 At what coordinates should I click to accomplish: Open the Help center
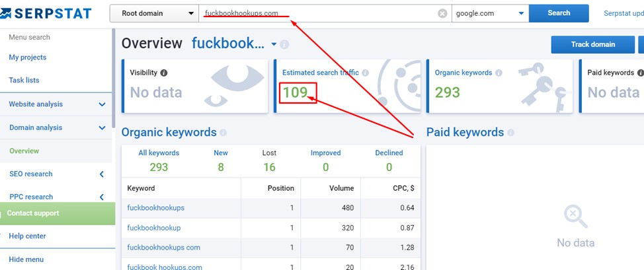point(27,236)
